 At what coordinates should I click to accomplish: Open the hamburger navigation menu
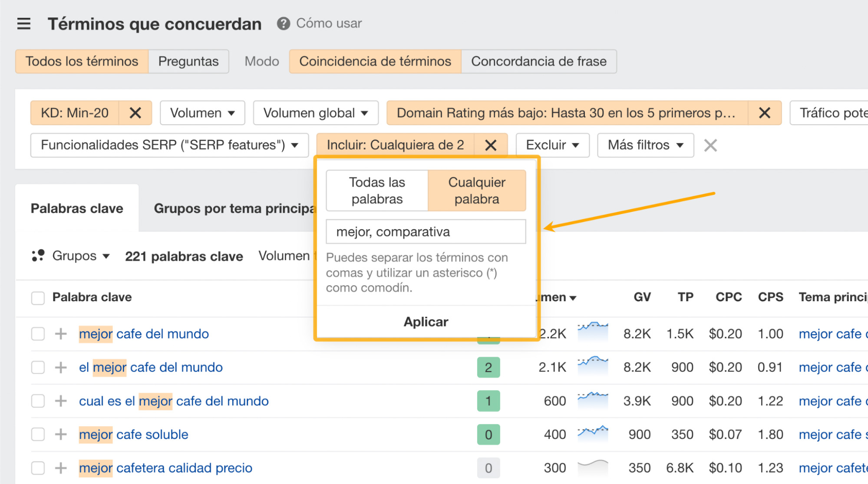[x=23, y=24]
